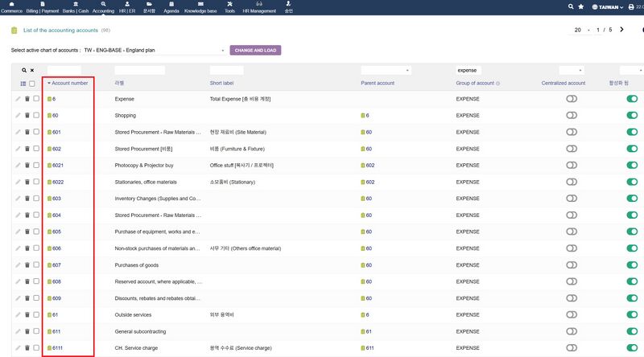This screenshot has height=357, width=644.
Task: Tick the checkbox for account 602
Action: coord(36,149)
